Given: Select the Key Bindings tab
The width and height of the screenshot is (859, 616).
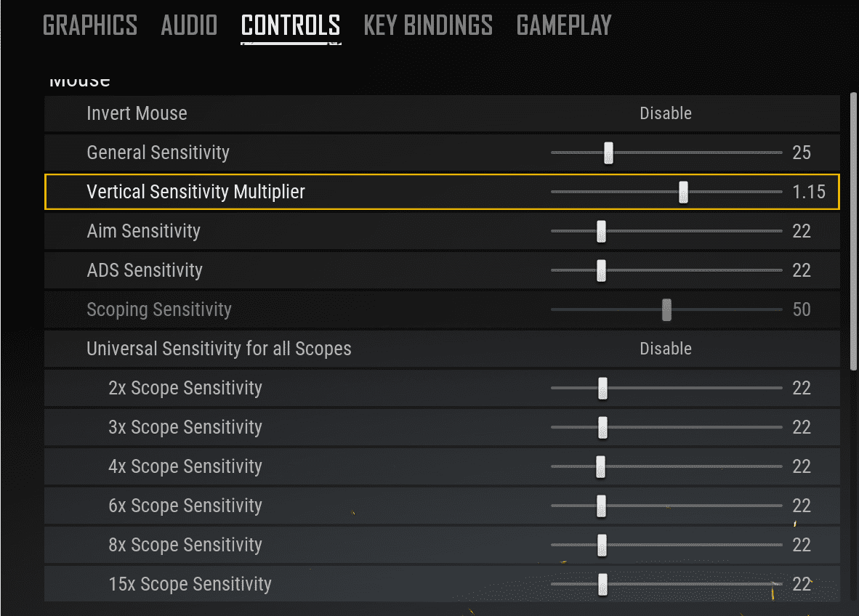Looking at the screenshot, I should pyautogui.click(x=428, y=26).
